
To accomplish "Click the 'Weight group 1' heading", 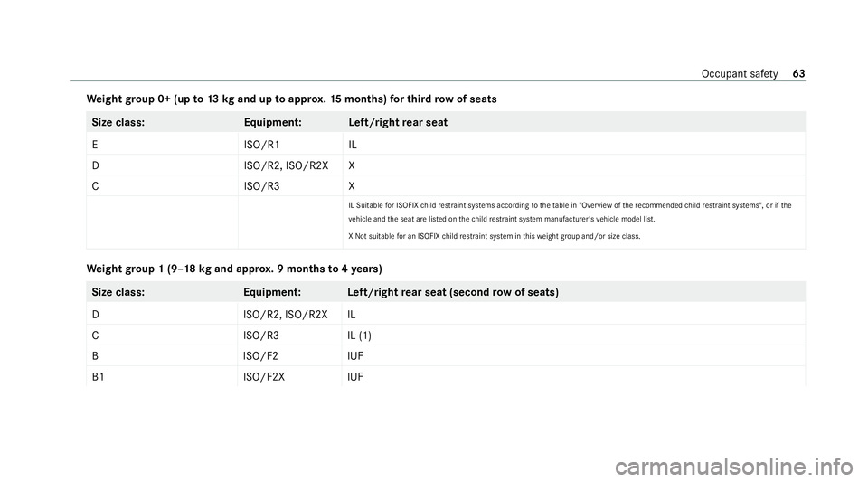I will [233, 269].
